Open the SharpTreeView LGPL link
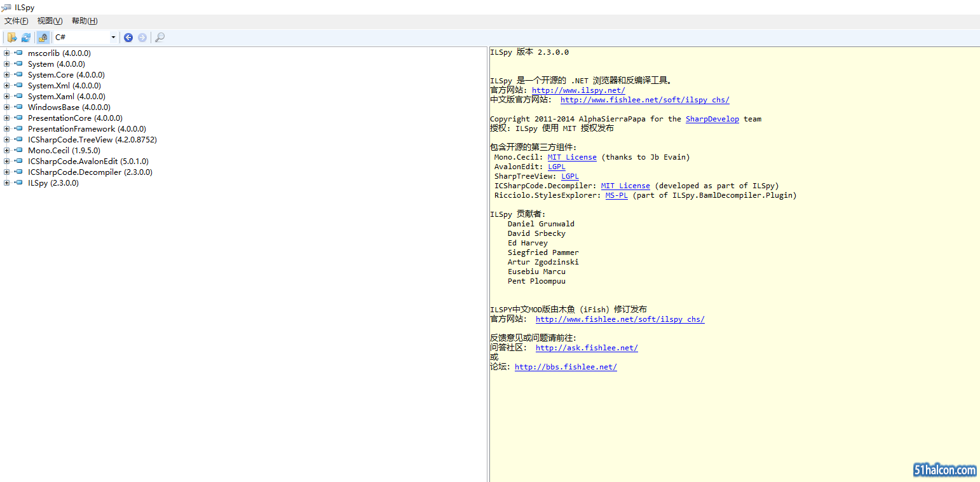980x482 pixels. click(570, 176)
